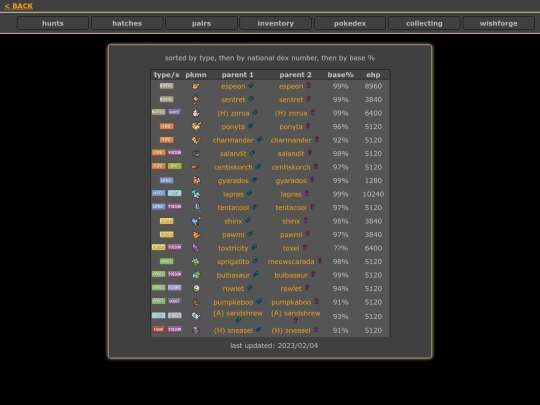Click the sneasel sprite icon
Screen dimensions: 540x405
click(x=196, y=330)
